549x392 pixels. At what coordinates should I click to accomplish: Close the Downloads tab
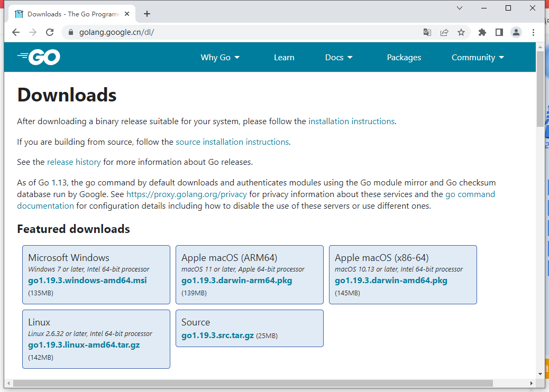tap(127, 14)
